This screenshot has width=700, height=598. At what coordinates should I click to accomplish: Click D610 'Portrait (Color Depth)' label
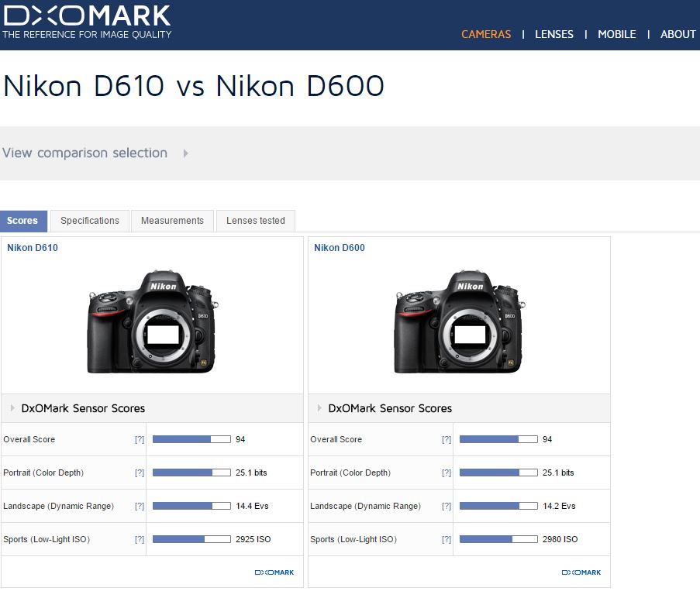(x=43, y=473)
